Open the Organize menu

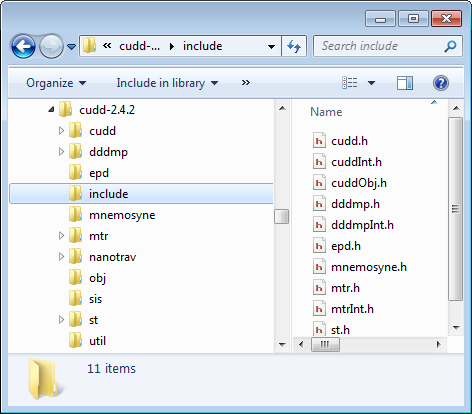pos(56,83)
